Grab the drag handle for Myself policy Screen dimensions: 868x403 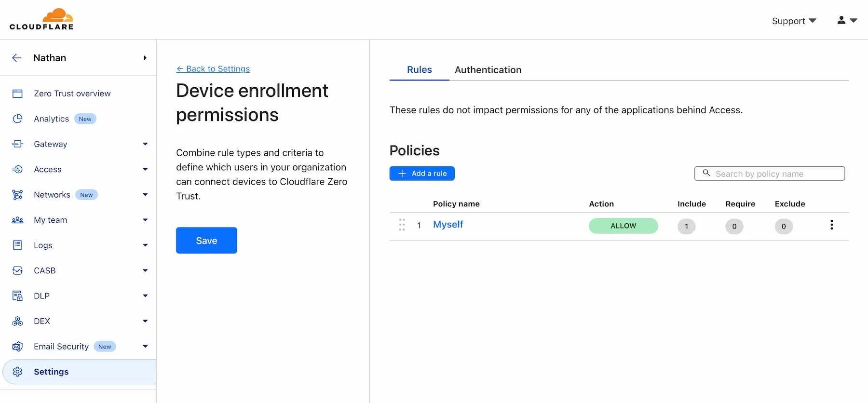402,225
